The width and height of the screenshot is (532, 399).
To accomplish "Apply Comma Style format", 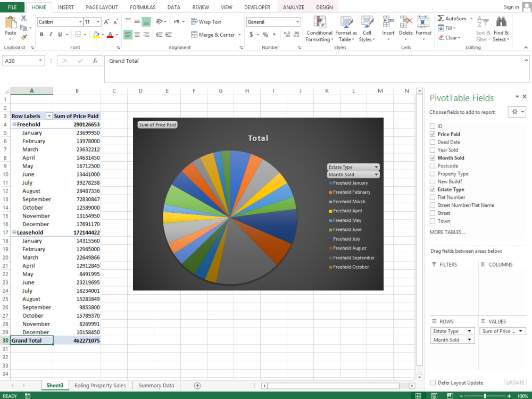I will [x=274, y=34].
